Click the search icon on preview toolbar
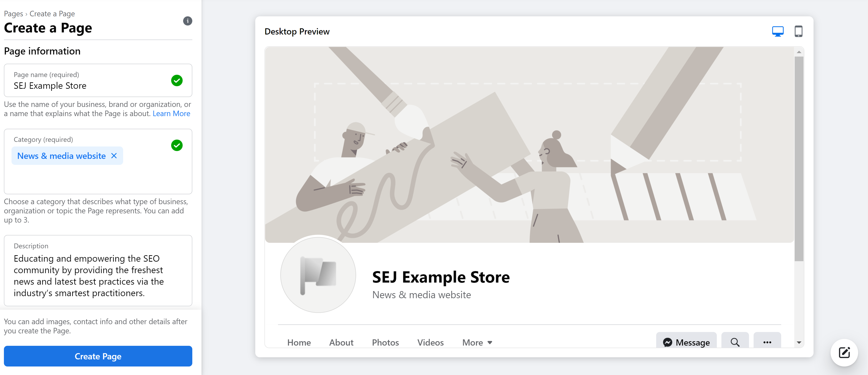The width and height of the screenshot is (868, 375). 735,342
